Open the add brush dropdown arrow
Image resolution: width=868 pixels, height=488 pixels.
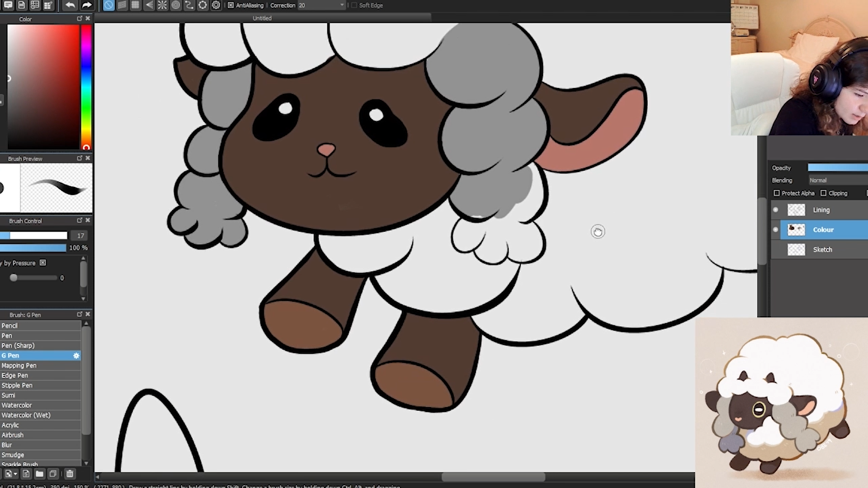(x=15, y=474)
